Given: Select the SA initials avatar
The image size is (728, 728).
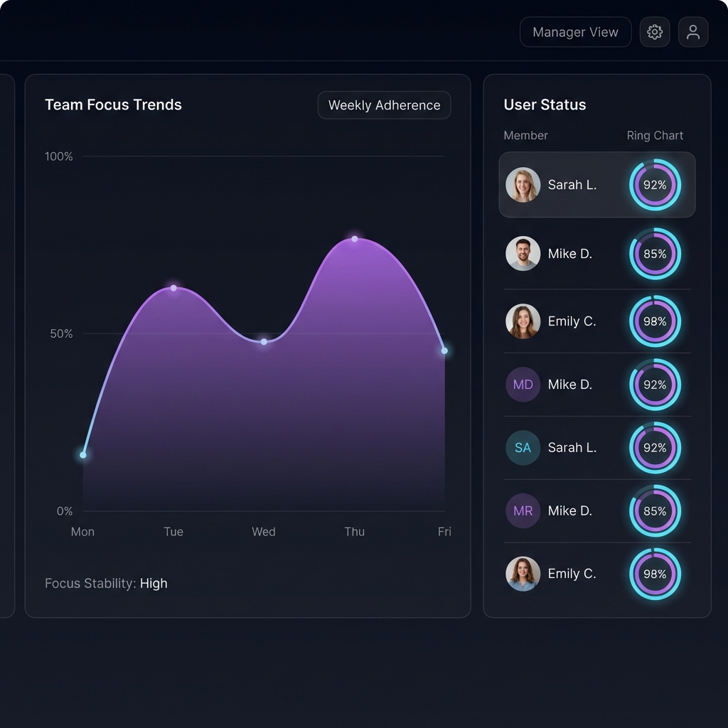Looking at the screenshot, I should tap(523, 448).
